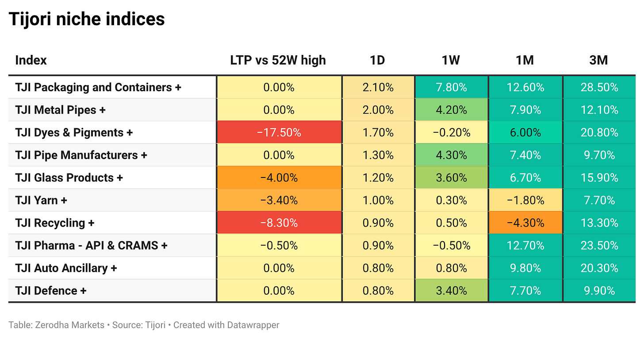Screen dimensions: 644x339
Task: Open the Created with Datawrapper credit
Action: pyautogui.click(x=226, y=325)
